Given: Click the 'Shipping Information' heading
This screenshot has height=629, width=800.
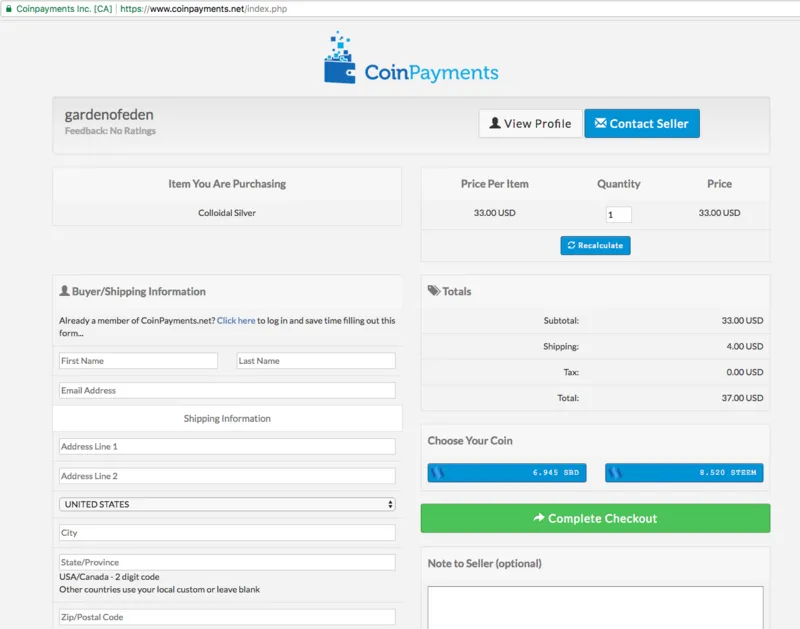Looking at the screenshot, I should [x=227, y=418].
